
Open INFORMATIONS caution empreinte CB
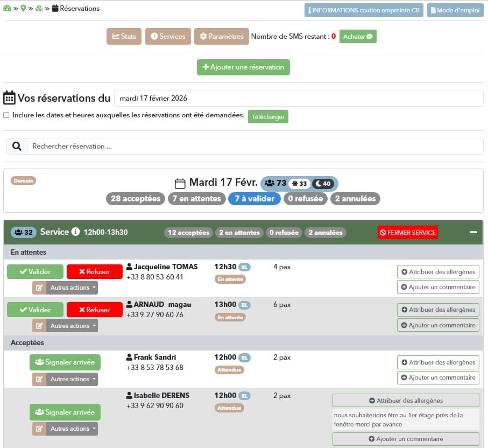364,10
